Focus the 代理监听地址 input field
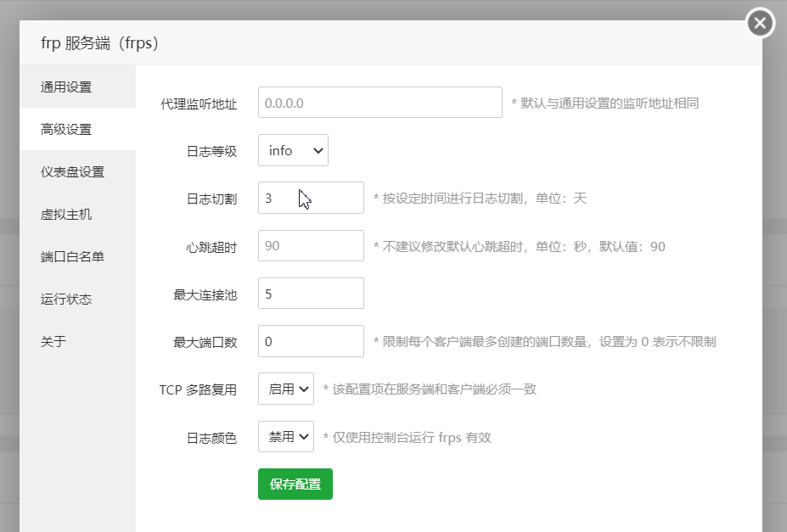This screenshot has width=787, height=532. tap(380, 103)
